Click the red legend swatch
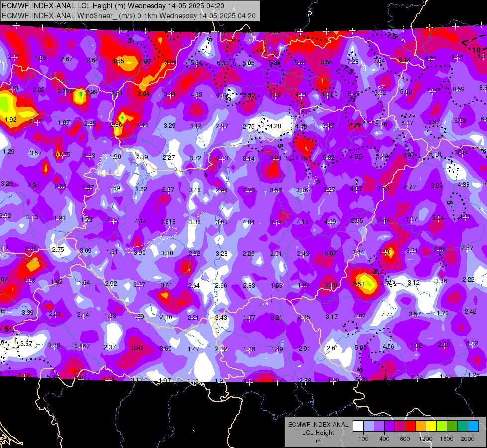This screenshot has width=487, height=448. coord(410,426)
